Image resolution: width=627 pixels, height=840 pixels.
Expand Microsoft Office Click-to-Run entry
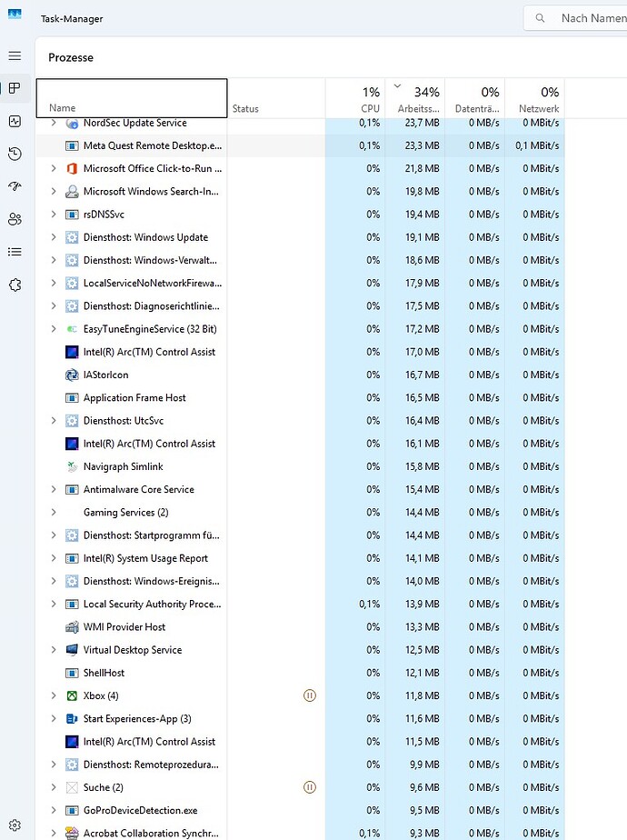click(54, 168)
